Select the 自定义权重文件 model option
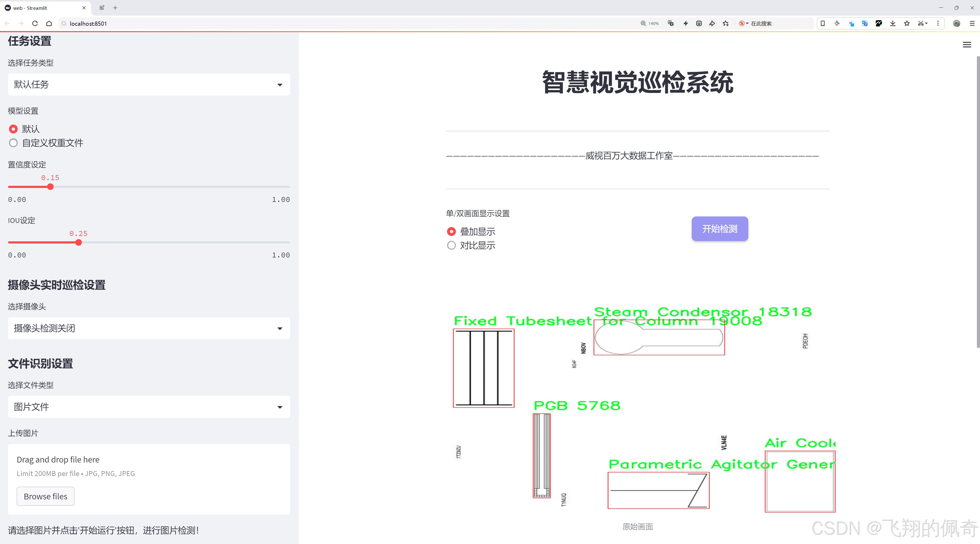Screen dimensions: 980x544 click(x=13, y=143)
